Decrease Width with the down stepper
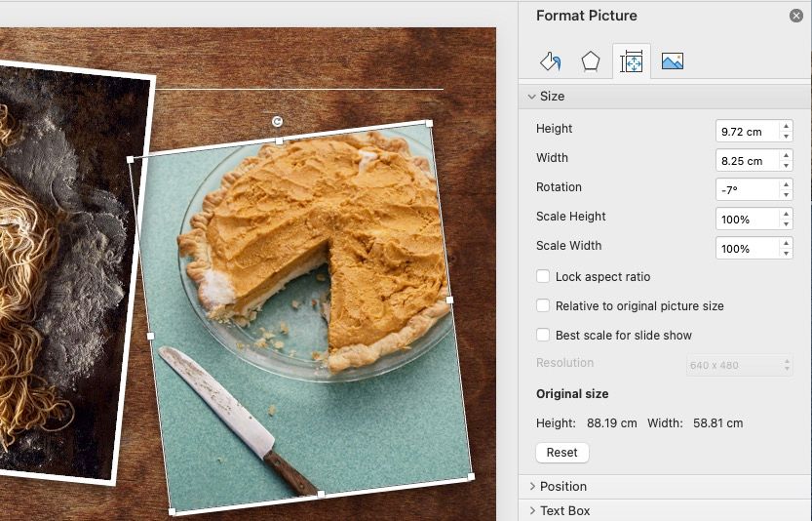The width and height of the screenshot is (812, 521). click(x=786, y=165)
